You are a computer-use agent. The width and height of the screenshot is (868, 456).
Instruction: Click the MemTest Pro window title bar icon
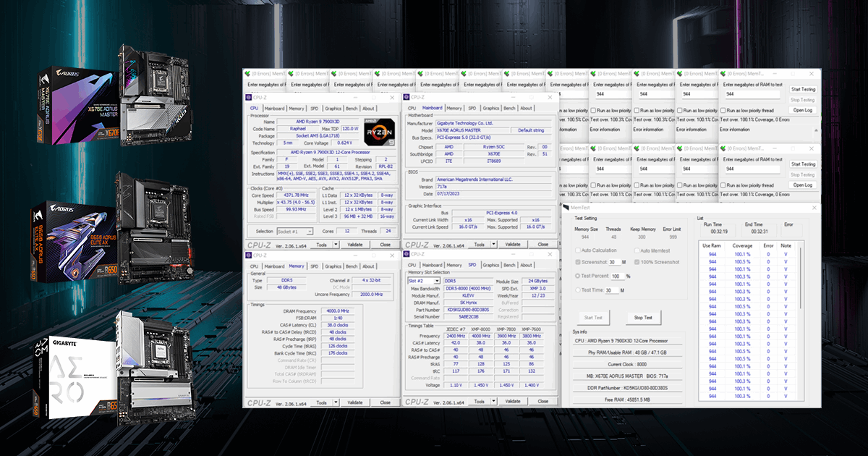point(568,208)
